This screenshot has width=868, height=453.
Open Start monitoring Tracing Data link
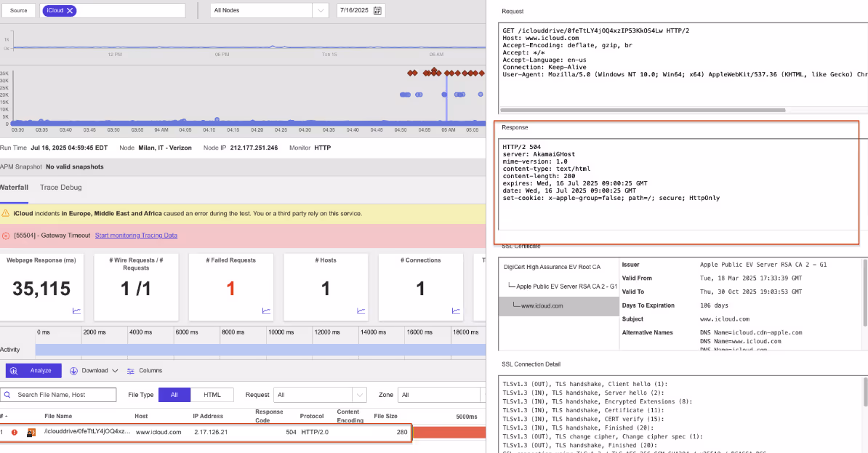pos(136,236)
